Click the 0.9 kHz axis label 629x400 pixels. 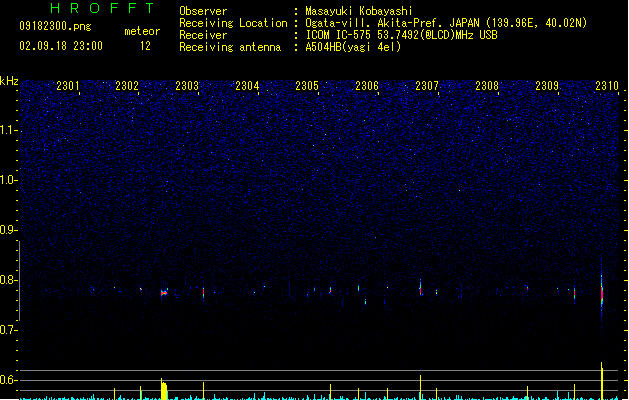[9, 230]
